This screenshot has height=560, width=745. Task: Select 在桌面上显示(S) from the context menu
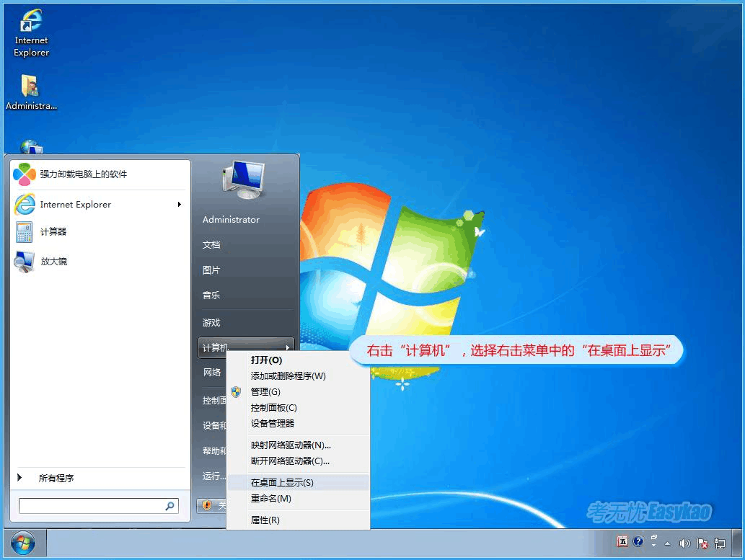coord(281,482)
